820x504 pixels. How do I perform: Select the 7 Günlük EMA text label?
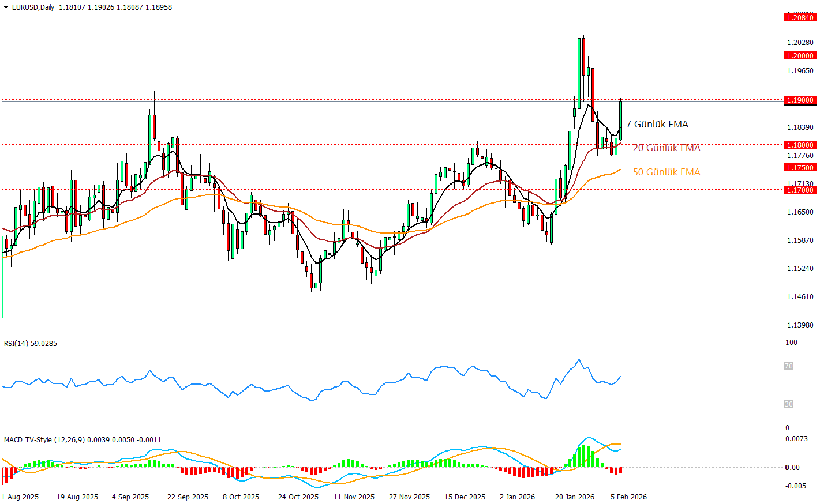click(x=657, y=125)
